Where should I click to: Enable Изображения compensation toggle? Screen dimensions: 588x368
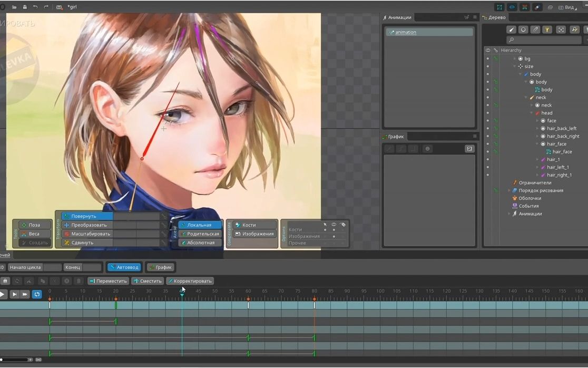pyautogui.click(x=254, y=234)
